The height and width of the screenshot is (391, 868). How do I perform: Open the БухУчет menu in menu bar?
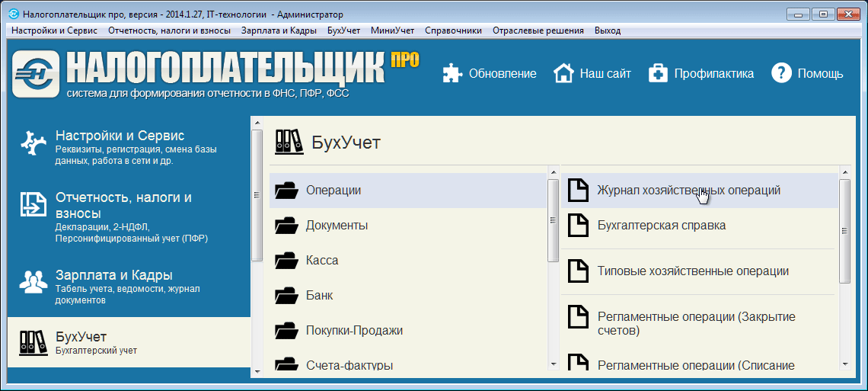point(343,30)
